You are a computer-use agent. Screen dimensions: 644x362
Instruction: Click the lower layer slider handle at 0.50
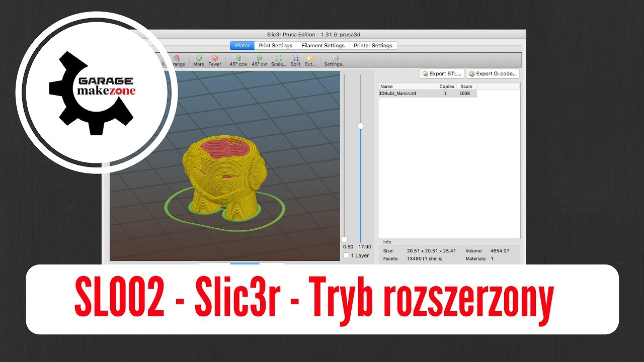[344, 240]
